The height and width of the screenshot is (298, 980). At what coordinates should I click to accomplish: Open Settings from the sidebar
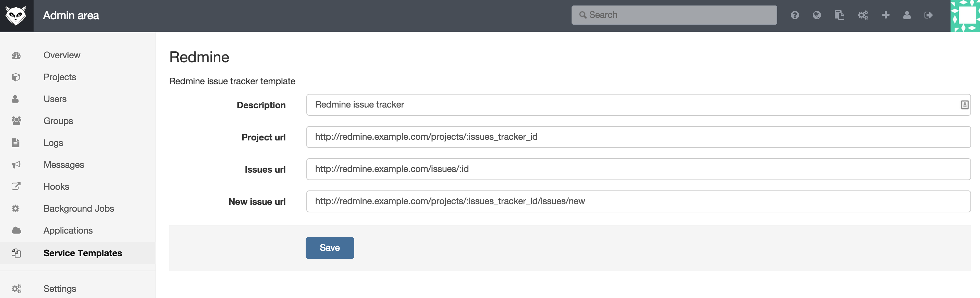point(60,288)
